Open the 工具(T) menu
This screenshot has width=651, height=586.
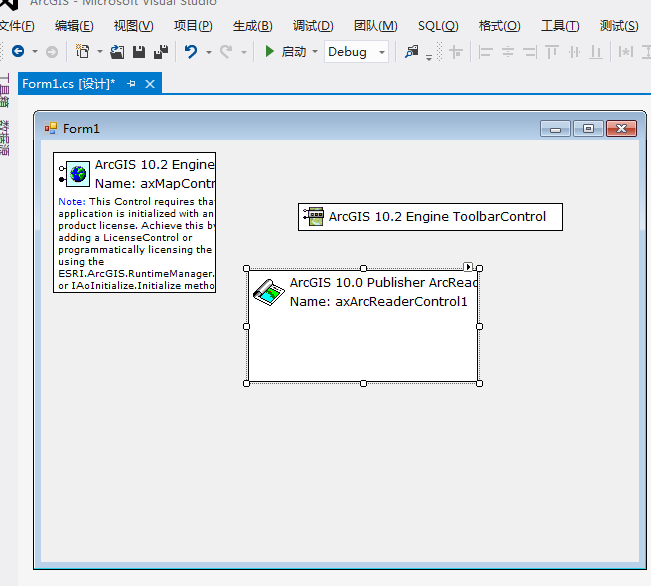coord(560,26)
